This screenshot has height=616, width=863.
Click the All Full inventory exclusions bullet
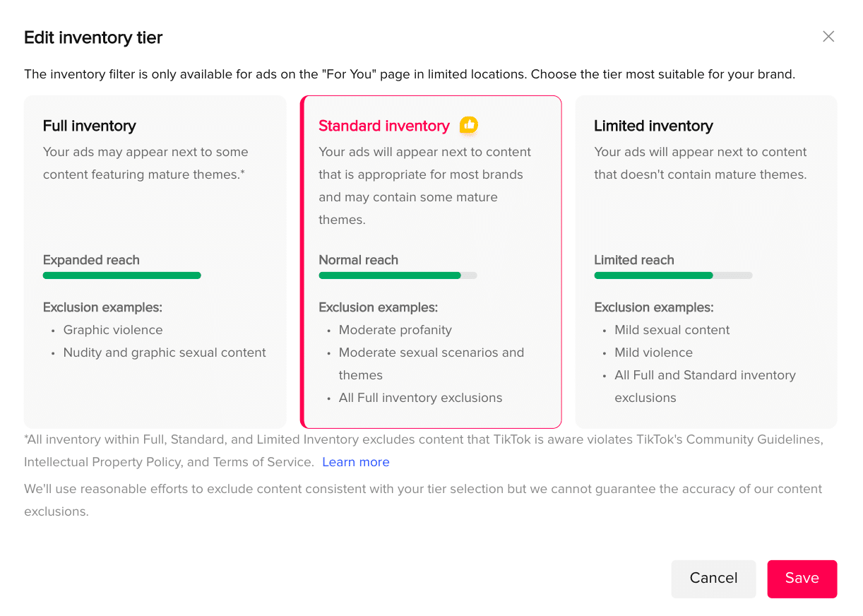click(x=420, y=398)
